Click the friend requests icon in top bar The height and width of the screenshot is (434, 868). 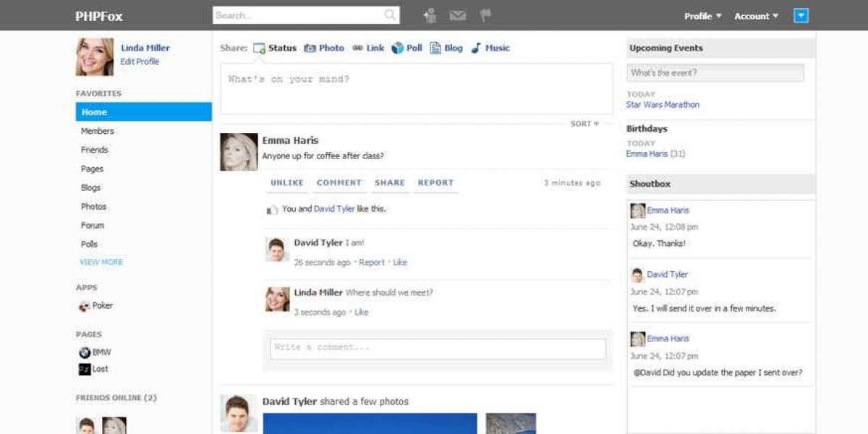pos(430,14)
